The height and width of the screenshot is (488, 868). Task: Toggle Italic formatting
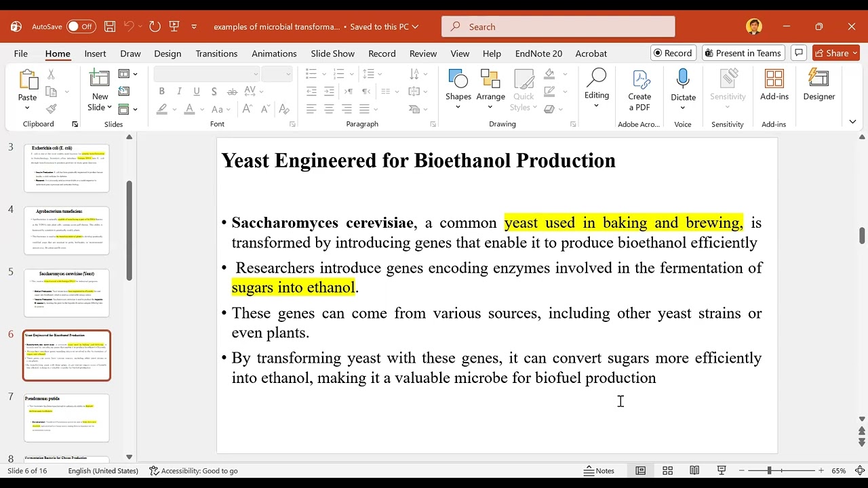click(x=179, y=91)
